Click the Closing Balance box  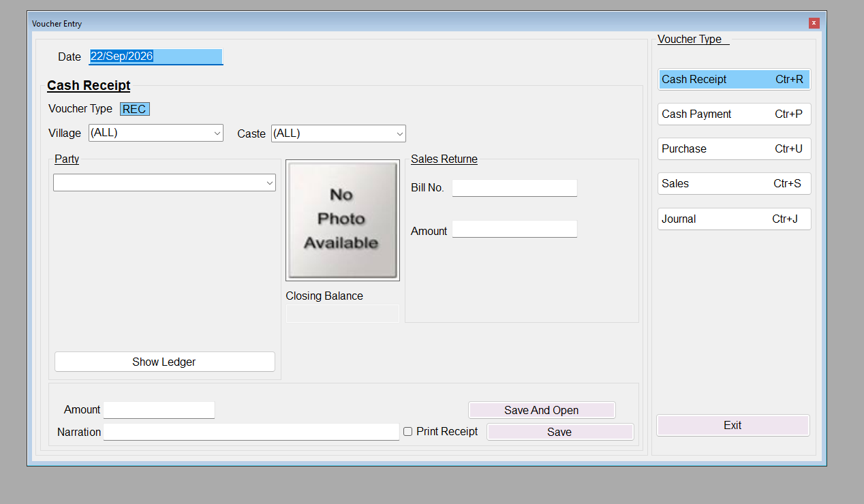(342, 313)
